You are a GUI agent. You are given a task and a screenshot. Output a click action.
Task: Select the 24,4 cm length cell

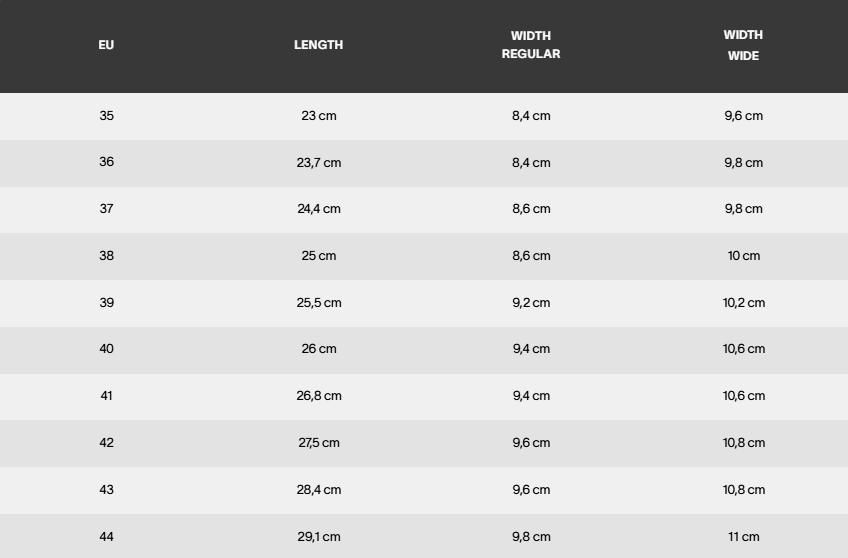319,209
